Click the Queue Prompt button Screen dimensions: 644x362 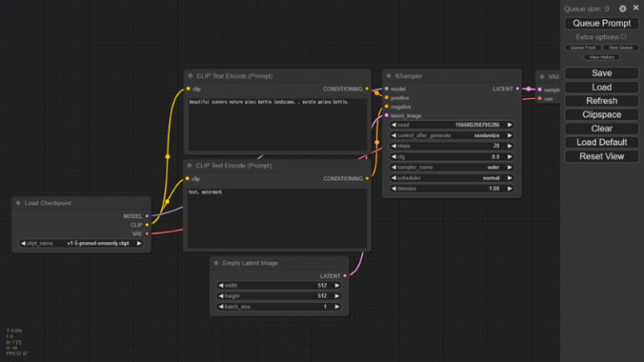[x=602, y=23]
